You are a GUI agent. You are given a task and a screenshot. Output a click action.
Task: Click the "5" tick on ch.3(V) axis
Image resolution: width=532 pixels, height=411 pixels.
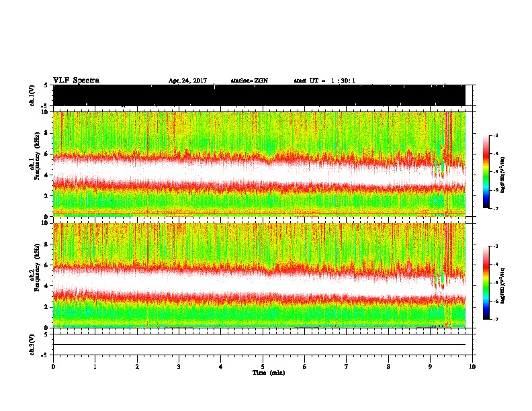click(46, 334)
